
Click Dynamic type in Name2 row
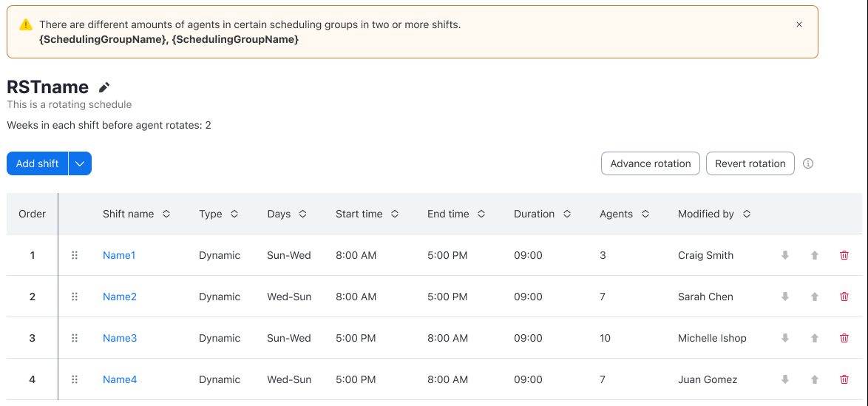click(x=220, y=297)
